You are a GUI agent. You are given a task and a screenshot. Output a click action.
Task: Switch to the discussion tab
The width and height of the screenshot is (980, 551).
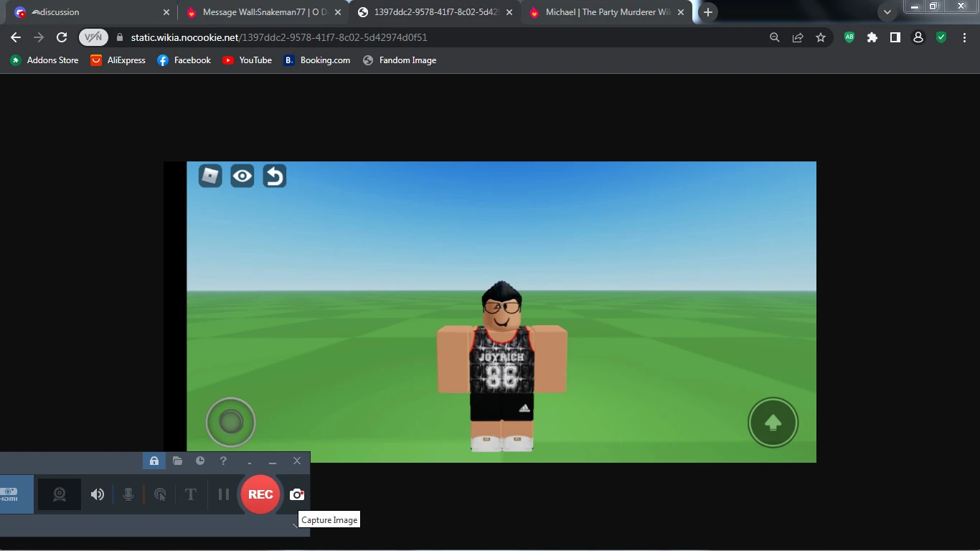tap(90, 12)
